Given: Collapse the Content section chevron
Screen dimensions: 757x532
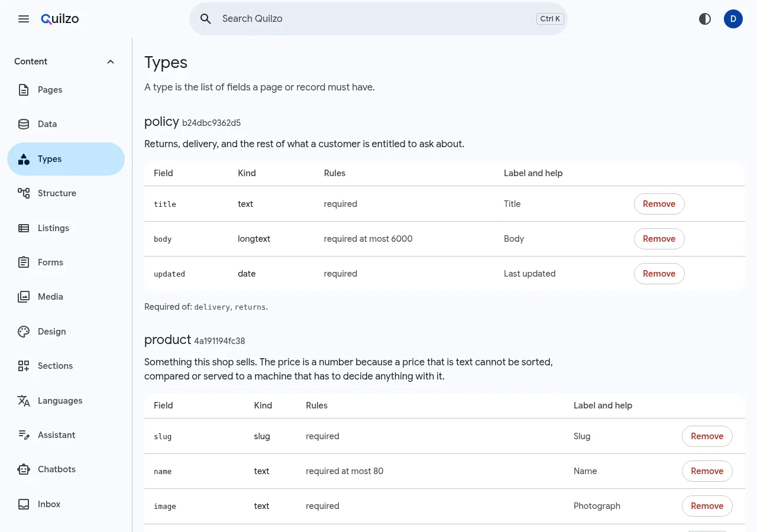Looking at the screenshot, I should coord(111,61).
